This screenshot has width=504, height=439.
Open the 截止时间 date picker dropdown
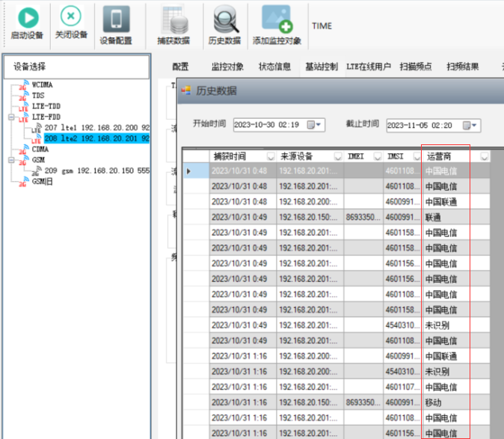pyautogui.click(x=472, y=125)
